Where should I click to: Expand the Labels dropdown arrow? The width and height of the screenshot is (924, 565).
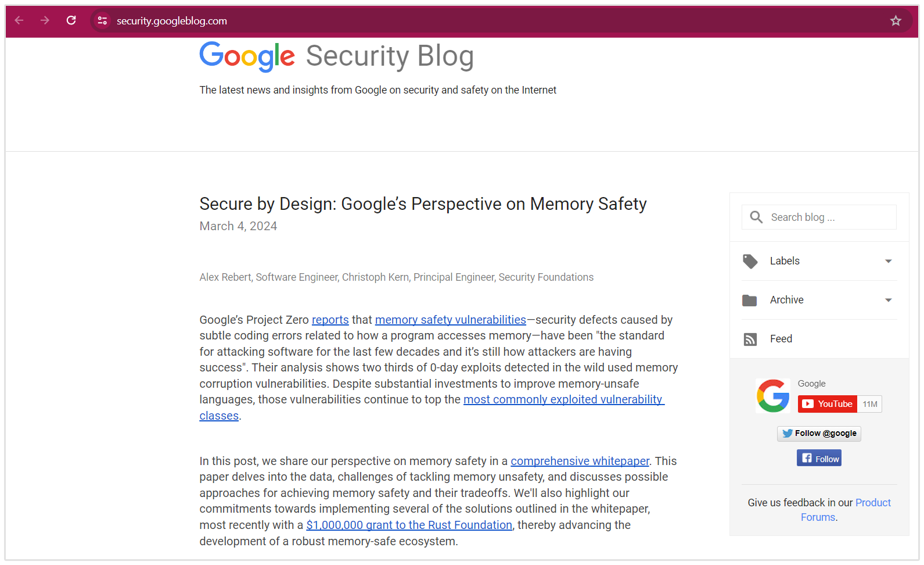(x=888, y=262)
